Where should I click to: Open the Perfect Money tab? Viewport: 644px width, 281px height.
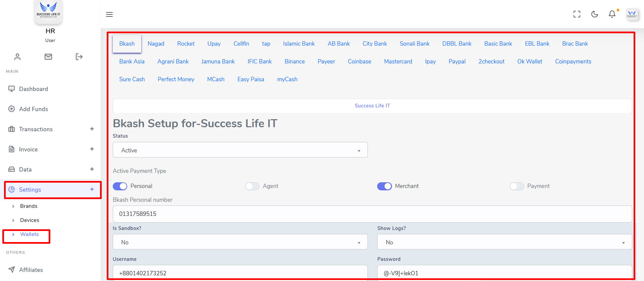tap(176, 79)
